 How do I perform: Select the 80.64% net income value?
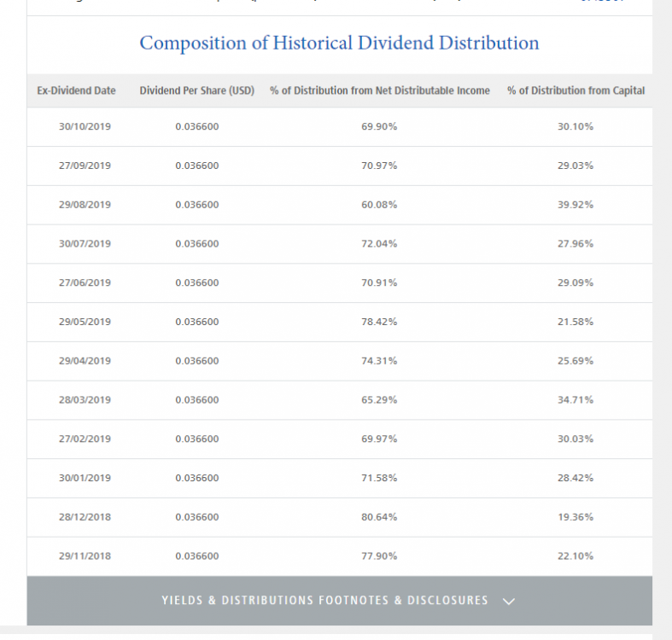point(379,517)
